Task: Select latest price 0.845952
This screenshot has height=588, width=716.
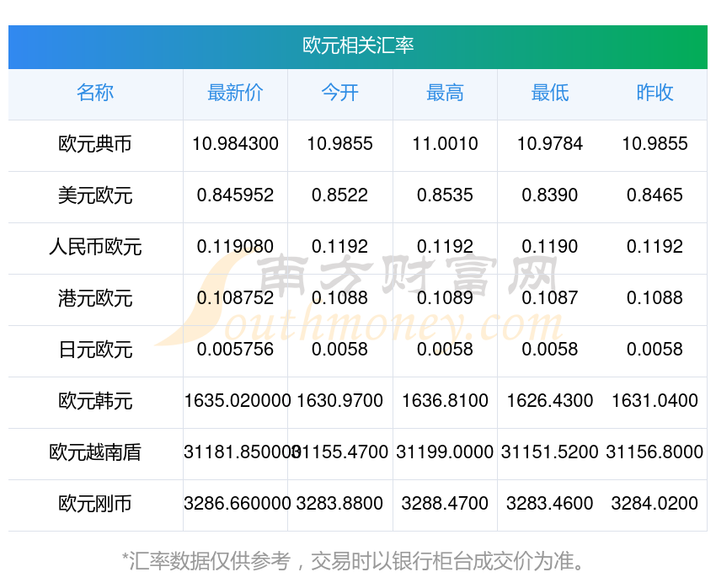Action: coord(235,195)
